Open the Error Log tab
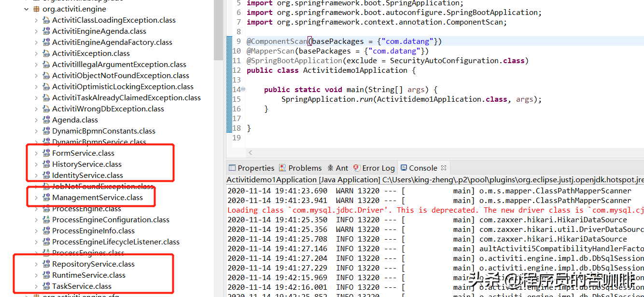The image size is (644, 297). (378, 168)
